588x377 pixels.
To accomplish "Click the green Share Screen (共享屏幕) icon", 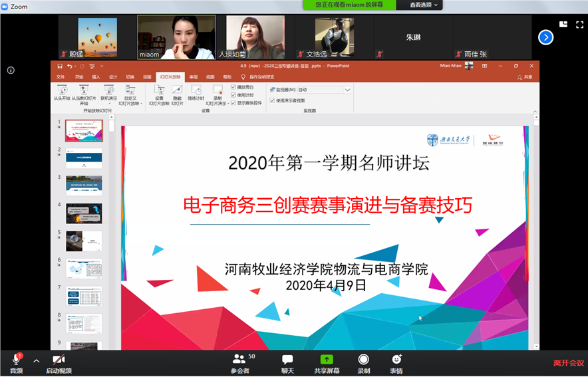I will point(327,359).
